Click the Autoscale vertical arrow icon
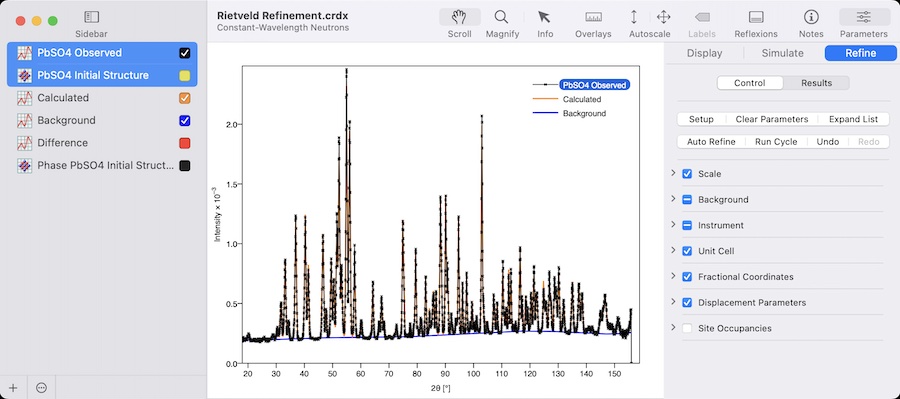This screenshot has width=900, height=399. click(x=634, y=17)
